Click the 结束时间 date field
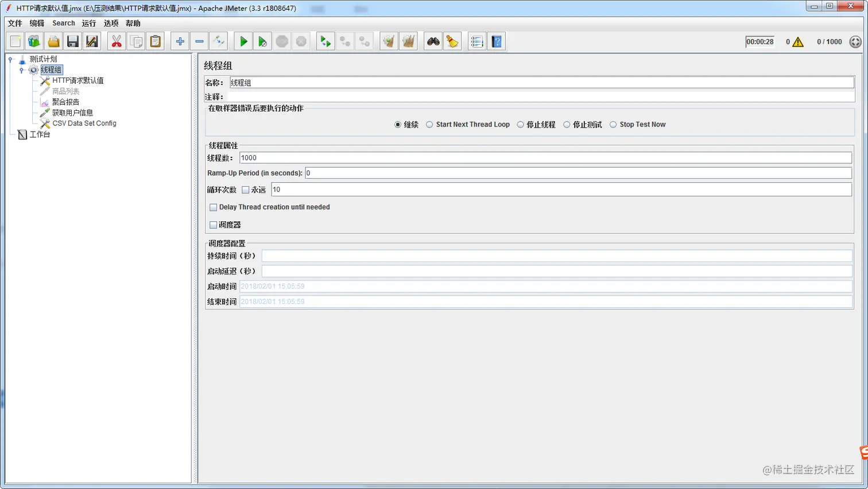 (546, 302)
